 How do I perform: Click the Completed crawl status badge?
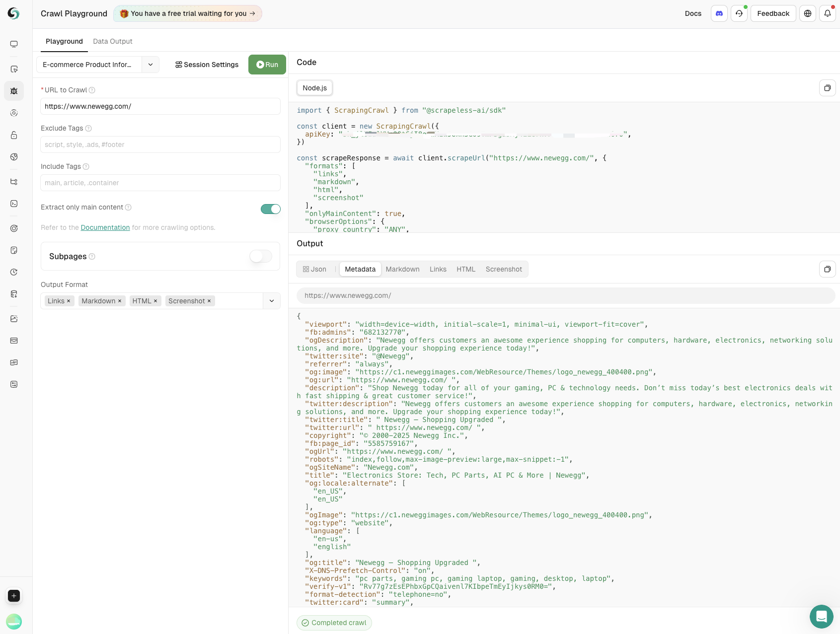(x=334, y=623)
